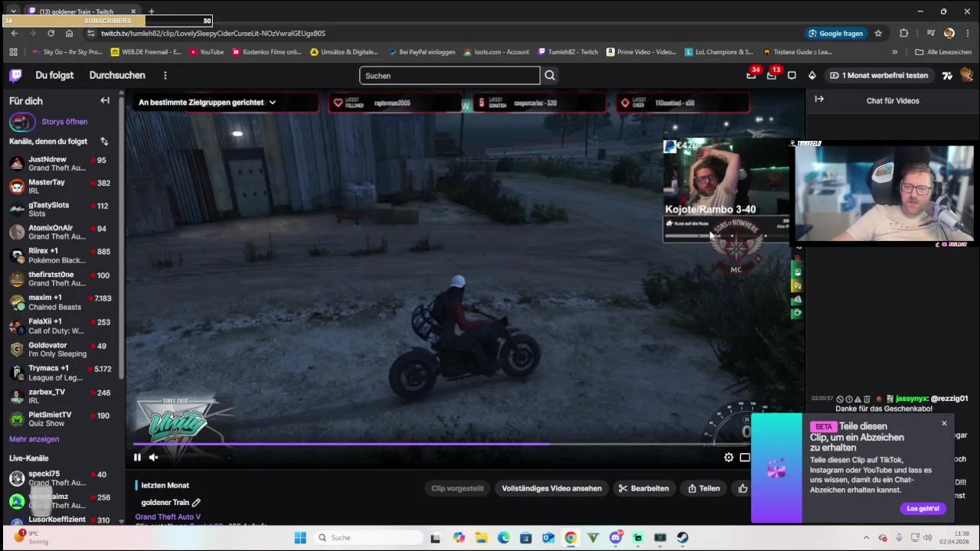This screenshot has width=980, height=551.
Task: Collapse the Für dich sidebar
Action: click(105, 100)
